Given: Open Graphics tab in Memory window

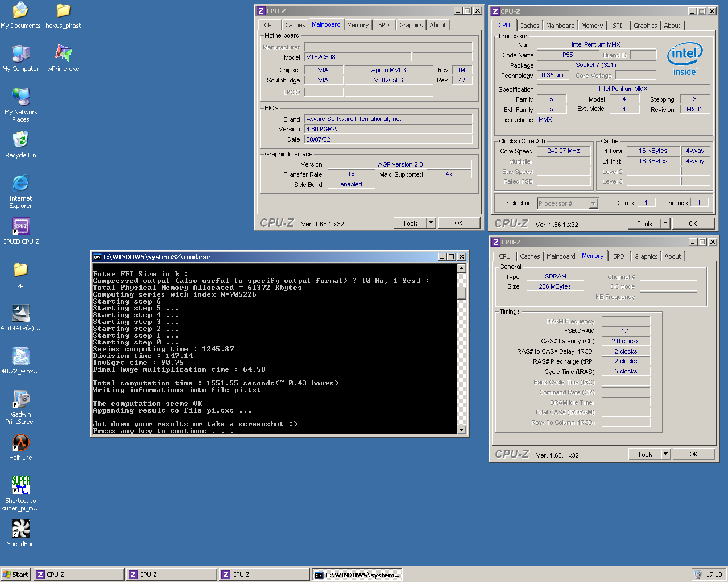Looking at the screenshot, I should point(646,256).
